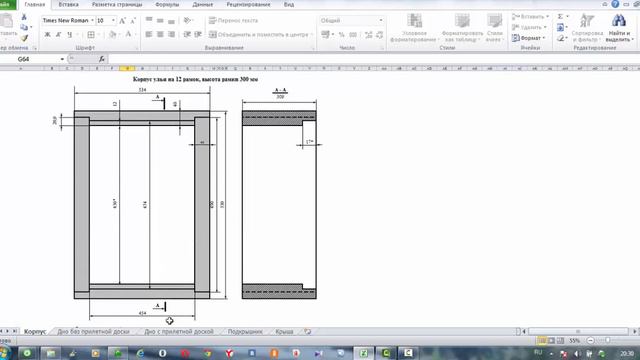This screenshot has width=640, height=360.
Task: Open the number format dropdown (Общий)
Action: (381, 20)
